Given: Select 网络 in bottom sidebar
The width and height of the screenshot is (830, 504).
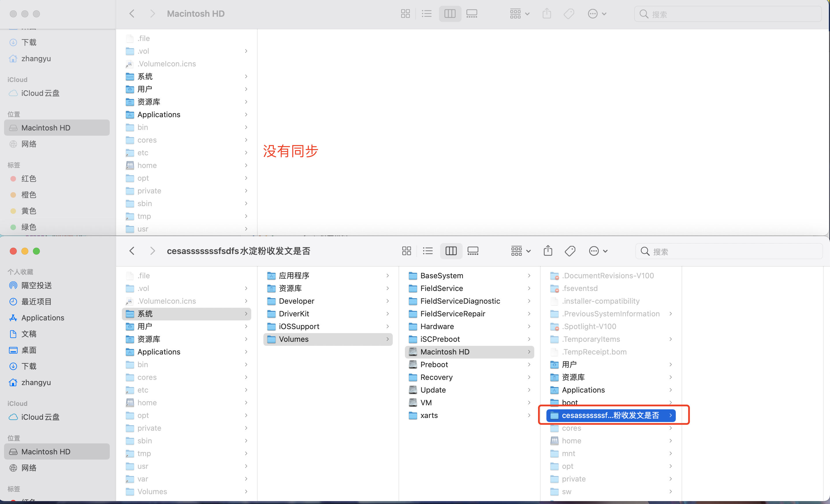Looking at the screenshot, I should [29, 468].
